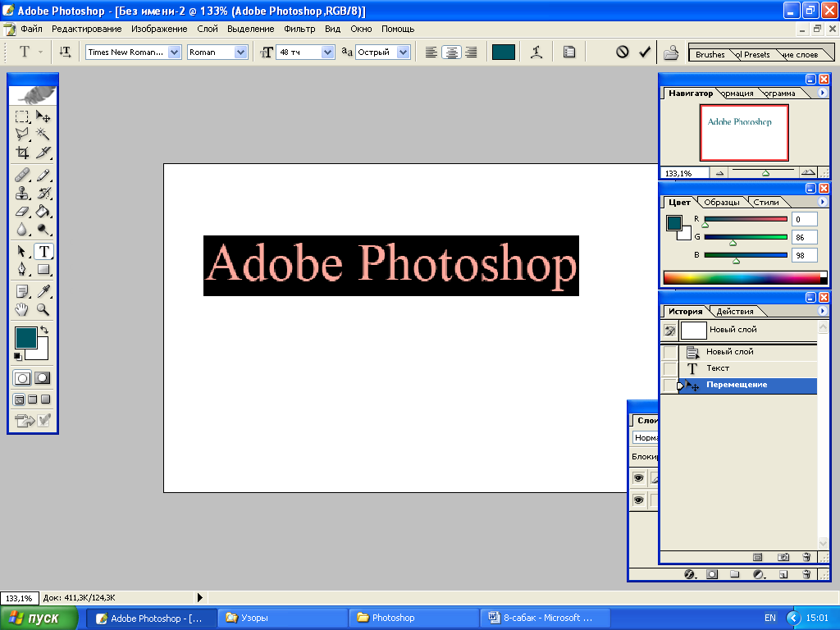
Task: Open the Фильтр menu
Action: tap(299, 29)
